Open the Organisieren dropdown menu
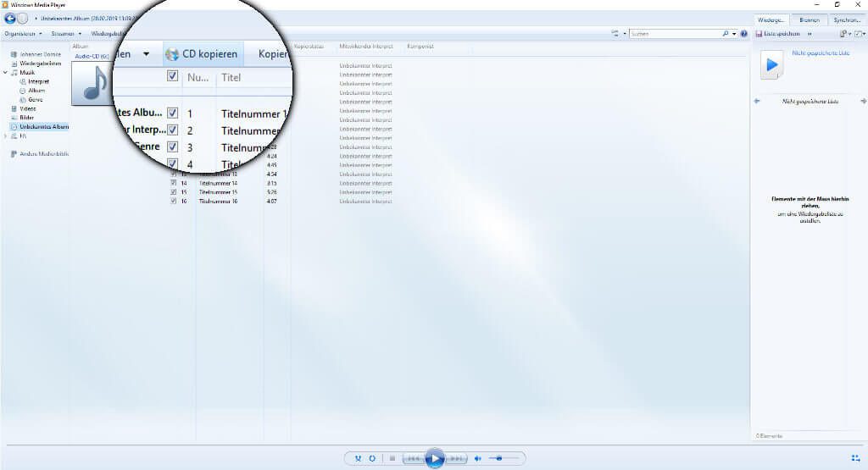This screenshot has height=470, width=868. (23, 34)
